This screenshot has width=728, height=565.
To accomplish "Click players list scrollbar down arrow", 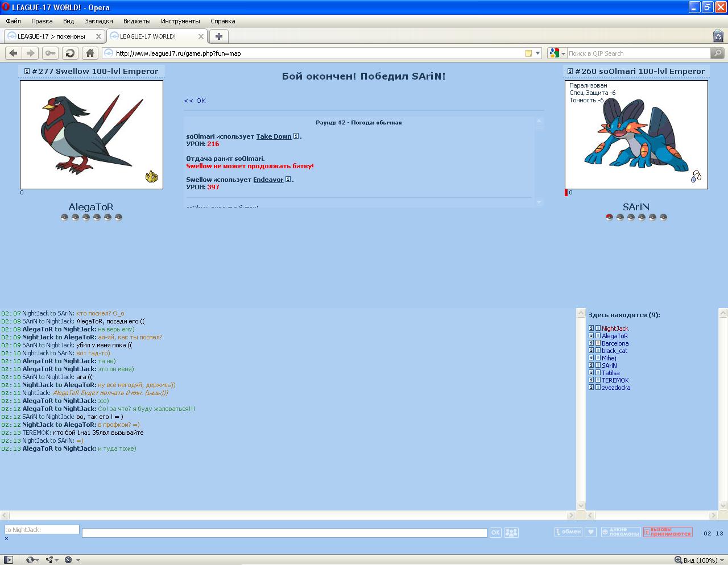I will (x=723, y=505).
